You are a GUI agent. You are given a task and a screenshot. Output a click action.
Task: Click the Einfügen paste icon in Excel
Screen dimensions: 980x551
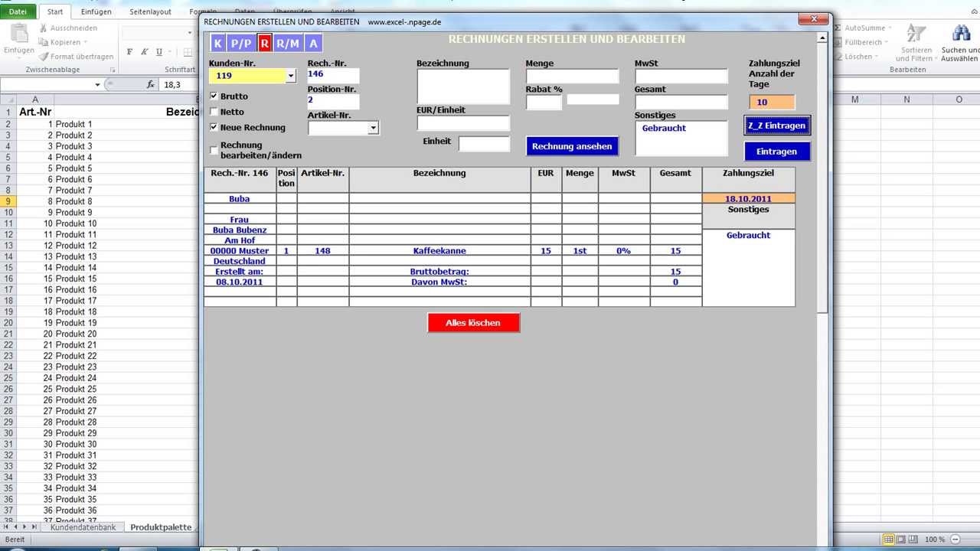(x=19, y=34)
